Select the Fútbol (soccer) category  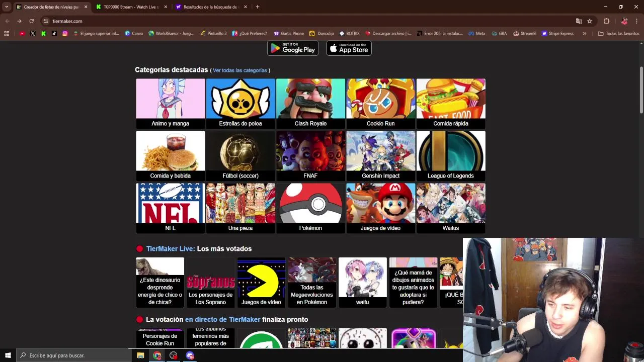click(240, 156)
